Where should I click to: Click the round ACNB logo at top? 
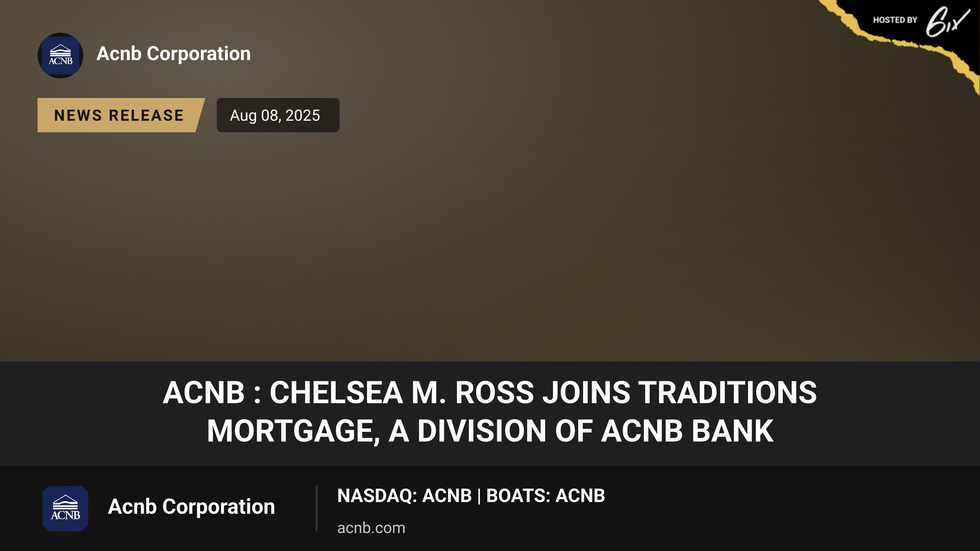60,56
